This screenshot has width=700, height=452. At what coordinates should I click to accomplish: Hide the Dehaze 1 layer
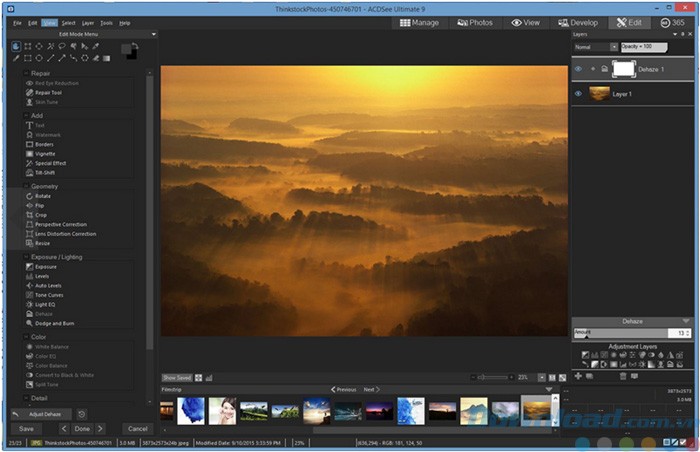click(x=578, y=69)
